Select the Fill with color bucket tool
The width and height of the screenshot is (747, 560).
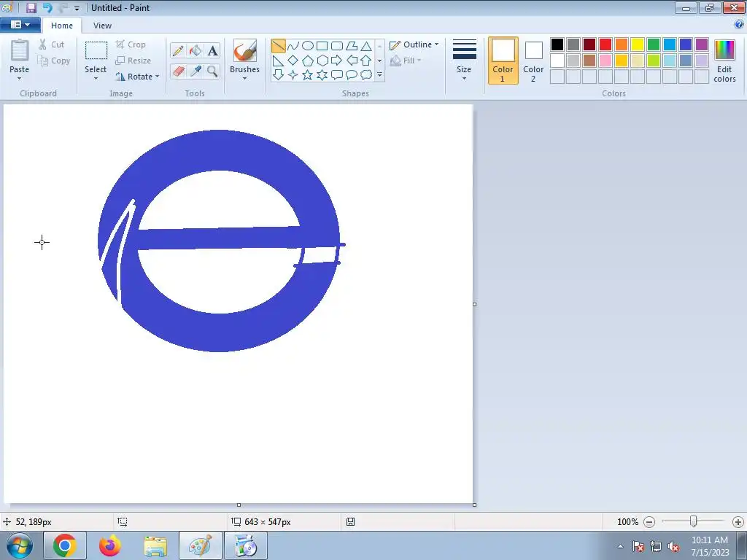pyautogui.click(x=196, y=50)
